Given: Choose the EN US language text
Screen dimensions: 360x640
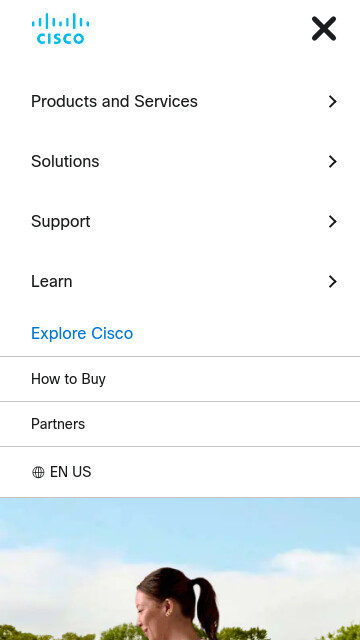Looking at the screenshot, I should tap(71, 472).
